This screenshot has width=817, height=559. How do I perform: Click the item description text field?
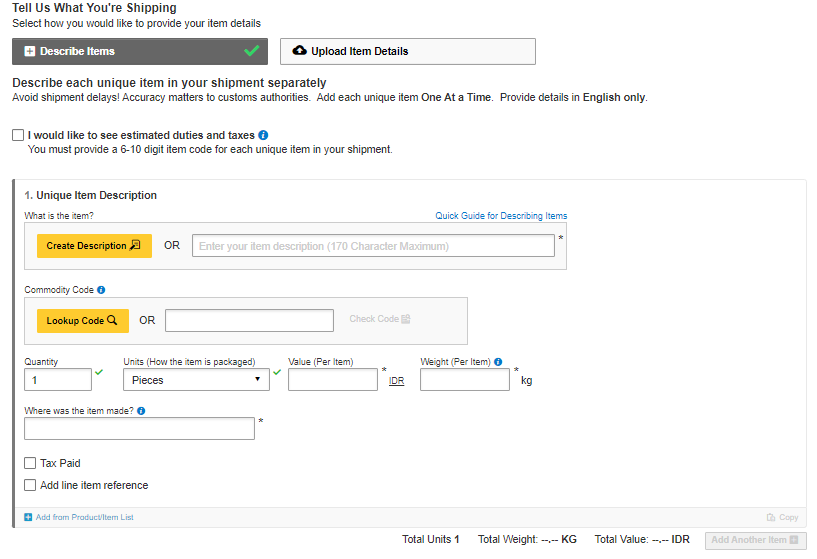(x=373, y=246)
